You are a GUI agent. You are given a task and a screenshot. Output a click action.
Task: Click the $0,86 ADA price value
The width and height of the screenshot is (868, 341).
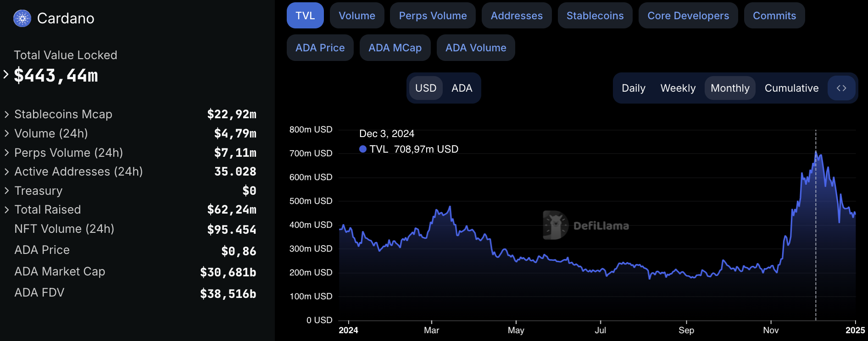click(x=239, y=251)
